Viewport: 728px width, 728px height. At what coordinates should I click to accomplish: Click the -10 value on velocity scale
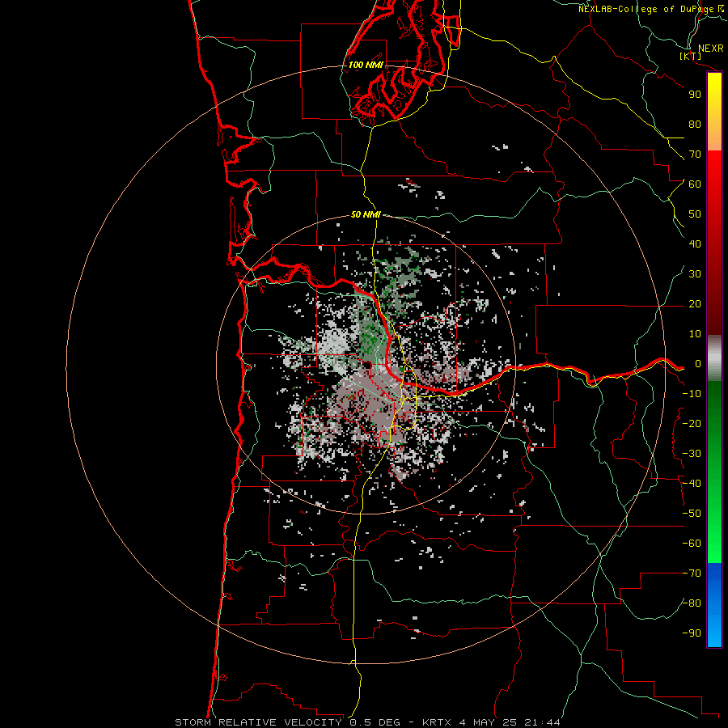692,394
